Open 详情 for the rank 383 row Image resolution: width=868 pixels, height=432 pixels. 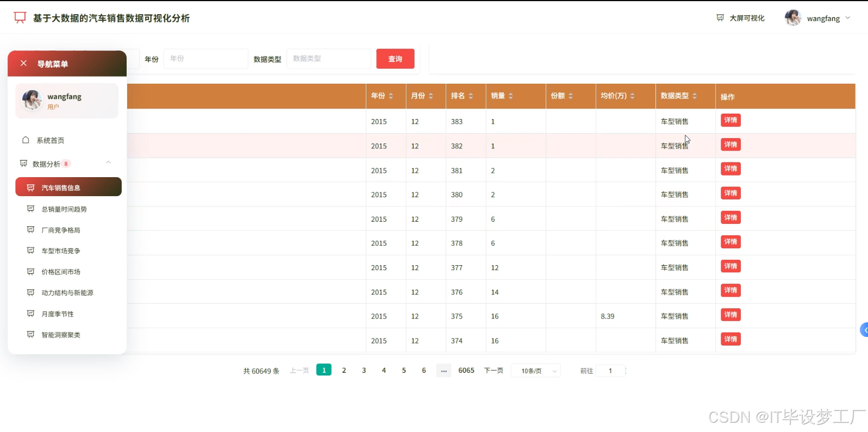point(730,120)
